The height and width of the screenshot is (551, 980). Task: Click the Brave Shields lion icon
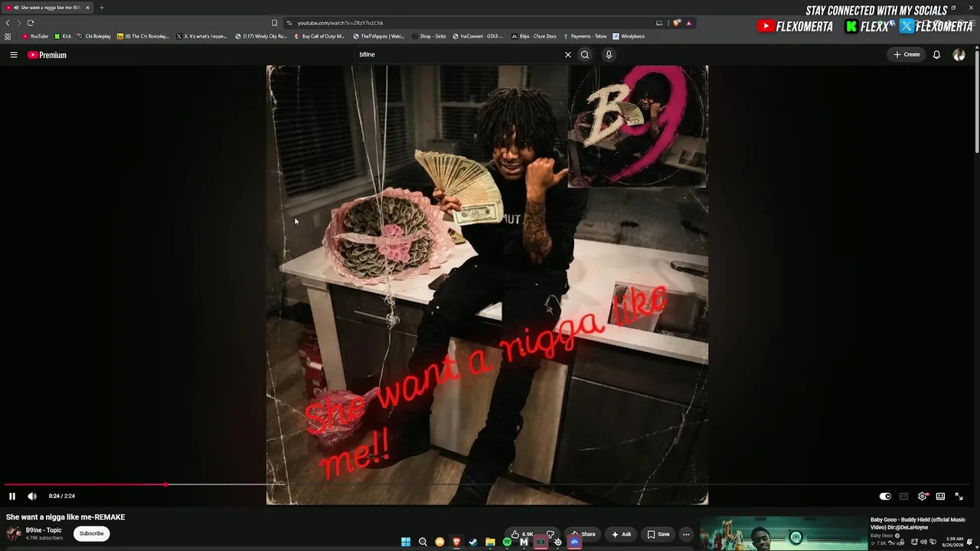(x=677, y=23)
